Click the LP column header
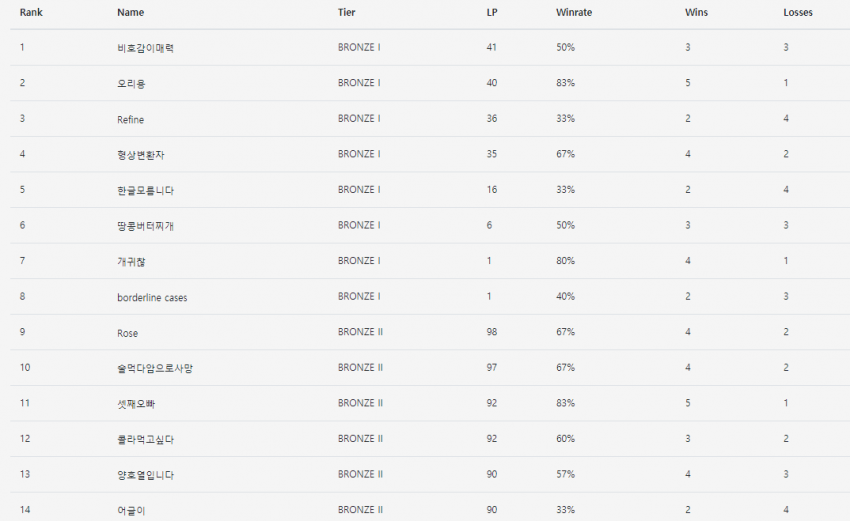 (491, 13)
